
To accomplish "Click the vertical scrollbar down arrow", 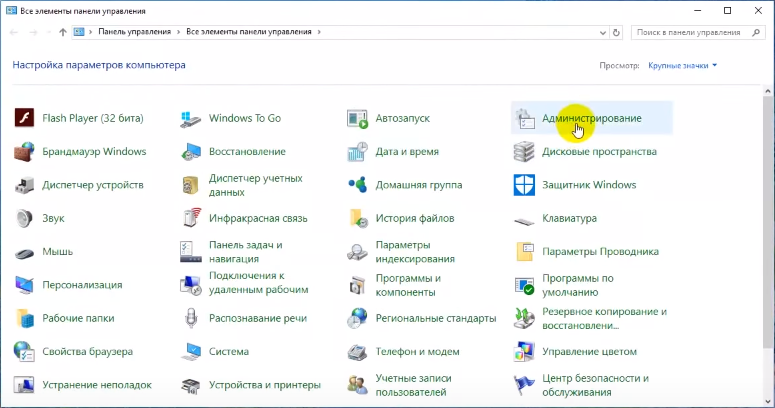I will 768,402.
